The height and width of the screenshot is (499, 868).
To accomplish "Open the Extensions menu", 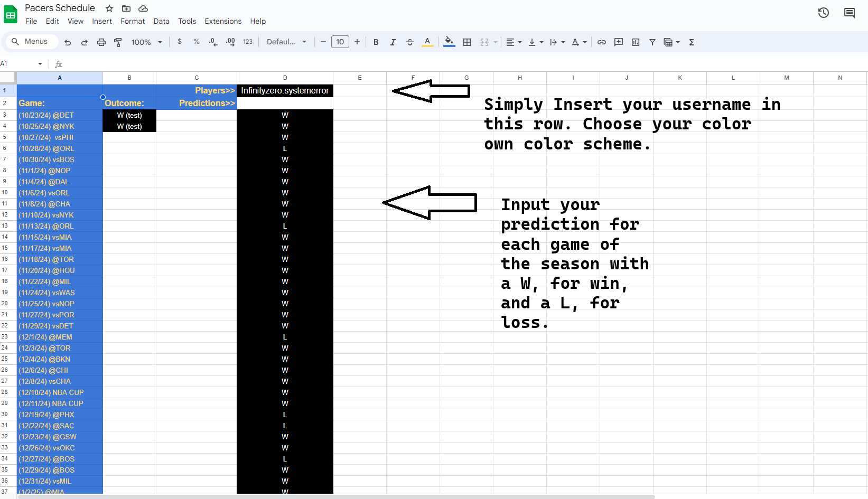I will tap(223, 21).
